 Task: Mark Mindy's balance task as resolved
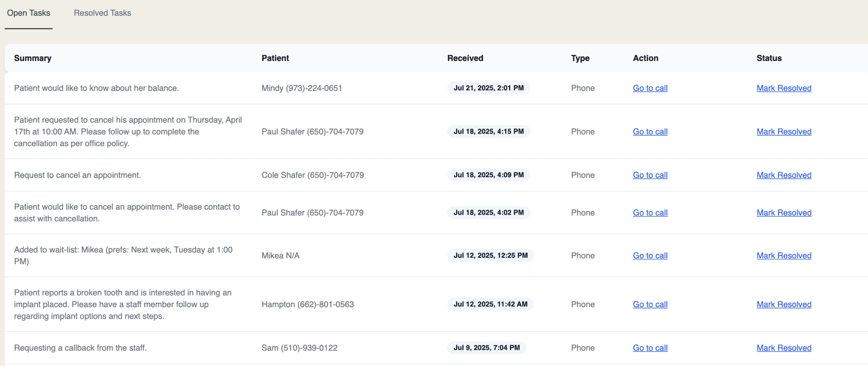(x=784, y=88)
